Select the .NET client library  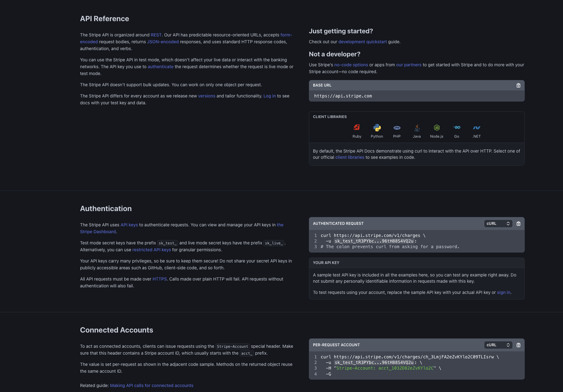coord(476,130)
